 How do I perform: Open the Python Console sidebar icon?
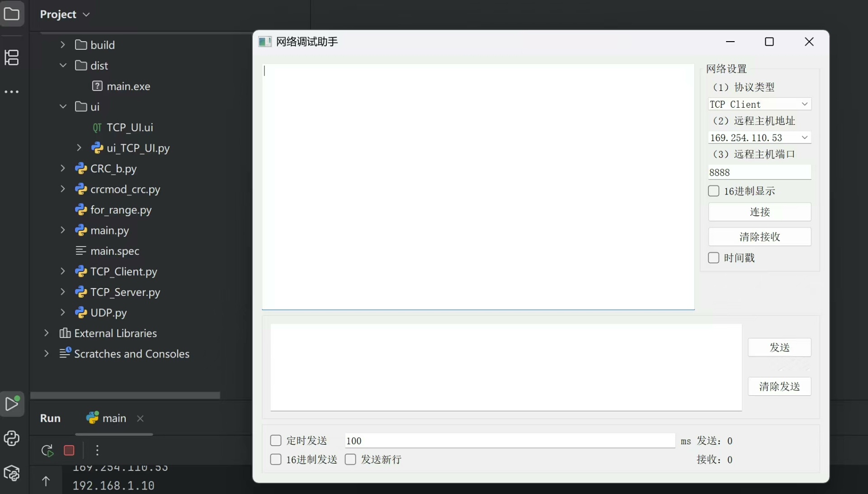[x=12, y=438]
